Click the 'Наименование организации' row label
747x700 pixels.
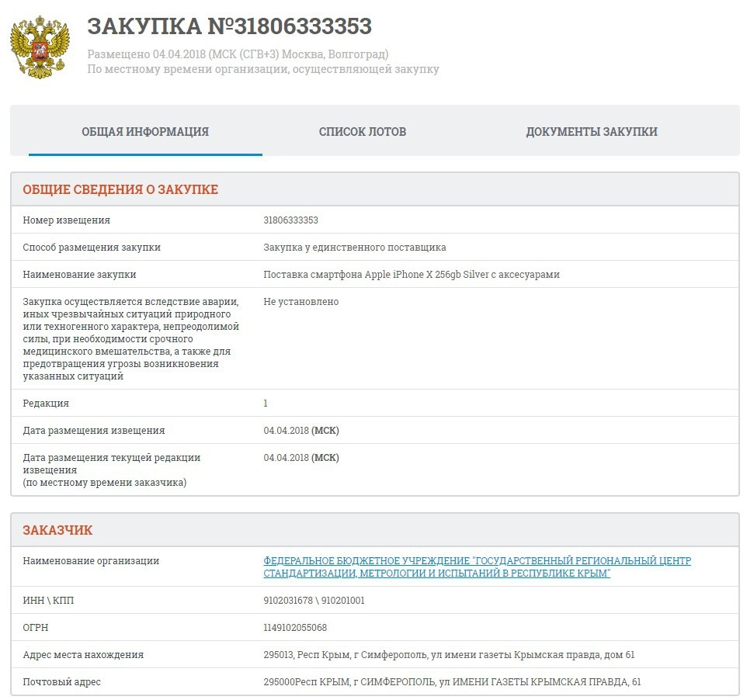pyautogui.click(x=91, y=561)
